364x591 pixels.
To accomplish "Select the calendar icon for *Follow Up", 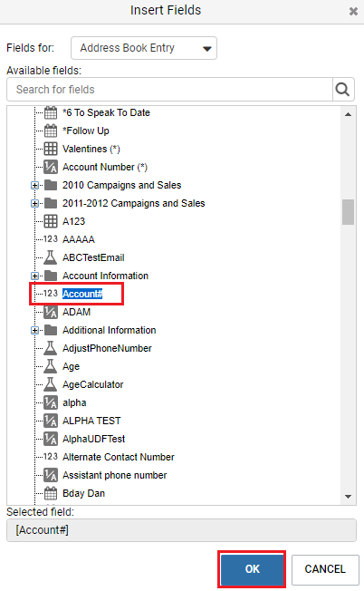I will click(51, 131).
